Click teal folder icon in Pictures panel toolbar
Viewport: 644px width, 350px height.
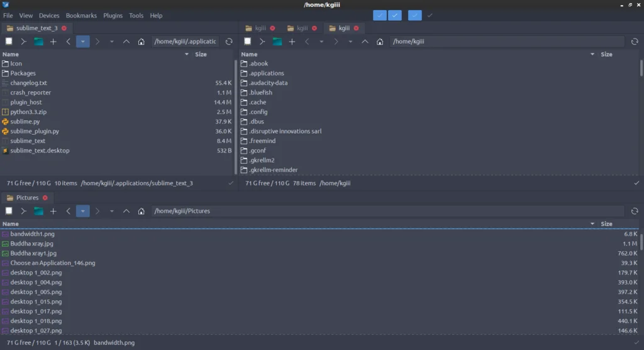[x=38, y=211]
